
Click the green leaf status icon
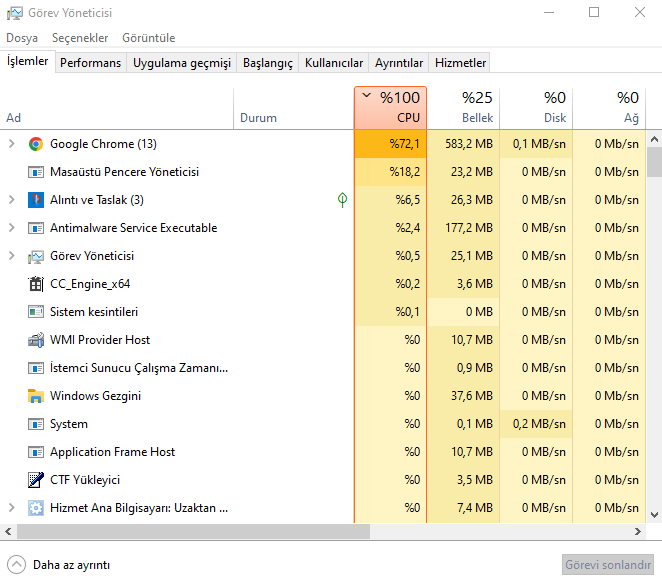click(343, 200)
